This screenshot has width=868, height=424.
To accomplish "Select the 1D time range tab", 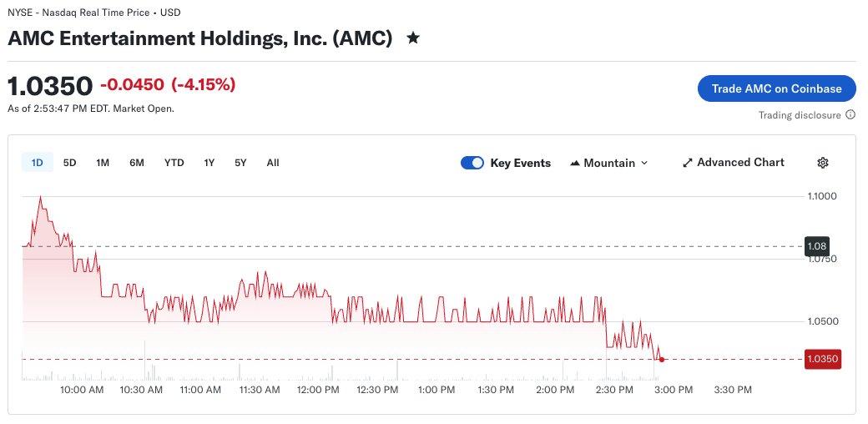I will (x=37, y=163).
